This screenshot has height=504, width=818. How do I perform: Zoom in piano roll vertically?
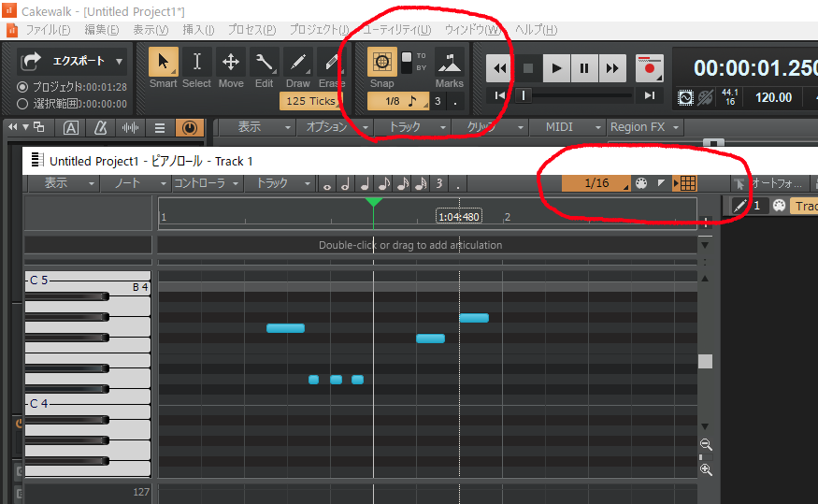[706, 469]
